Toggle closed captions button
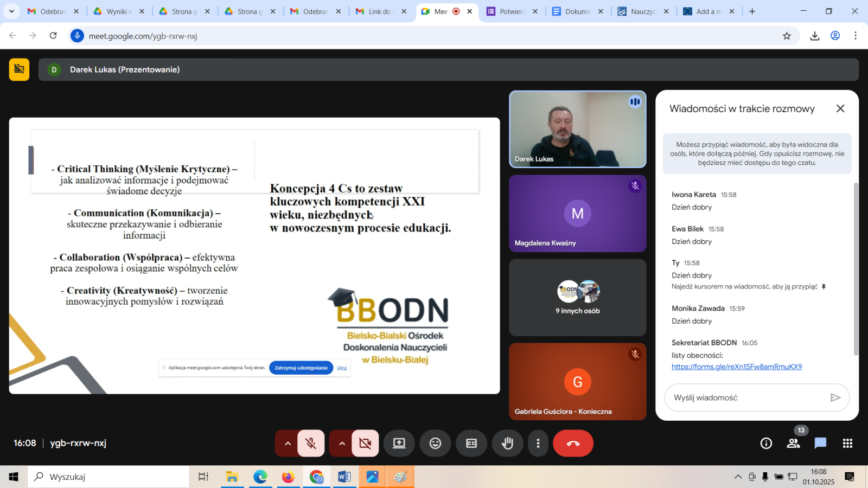The height and width of the screenshot is (488, 868). 471,444
